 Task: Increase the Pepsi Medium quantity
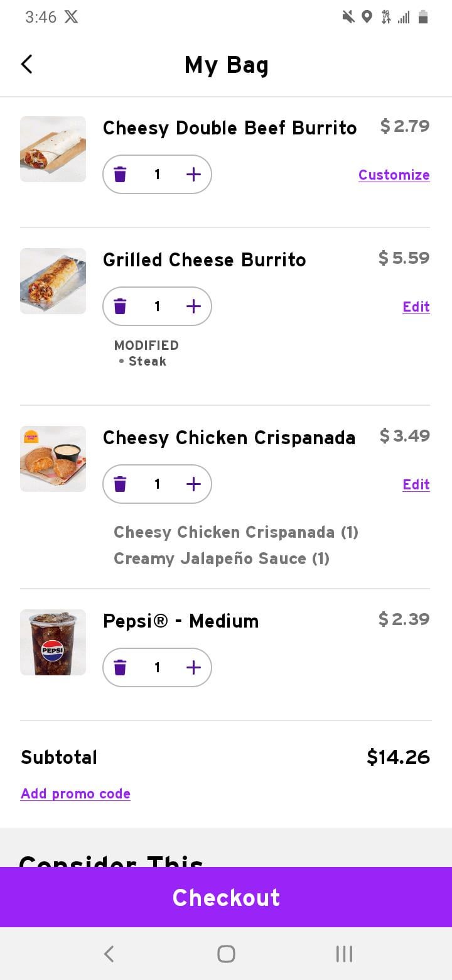193,668
